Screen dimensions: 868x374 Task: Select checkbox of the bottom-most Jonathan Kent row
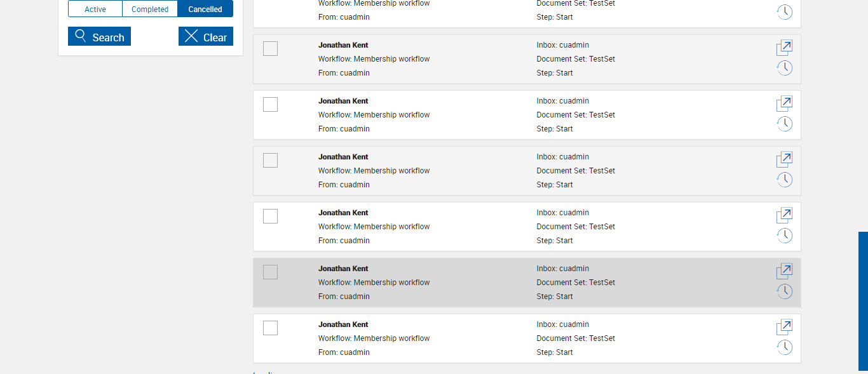click(x=270, y=328)
